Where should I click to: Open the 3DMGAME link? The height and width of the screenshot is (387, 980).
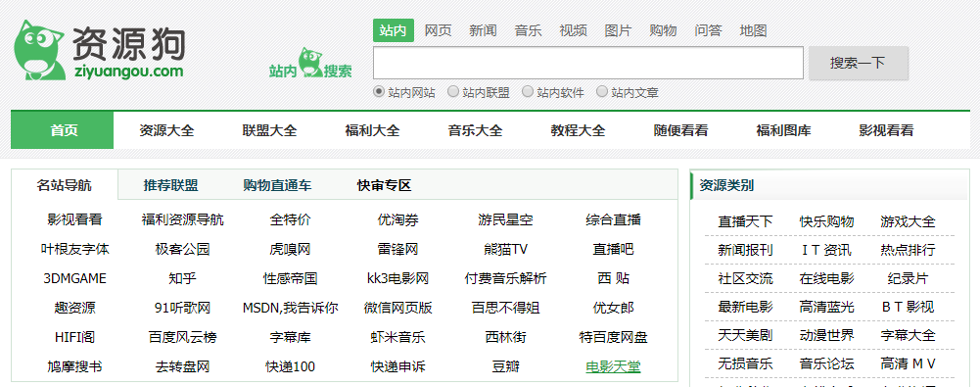75,279
